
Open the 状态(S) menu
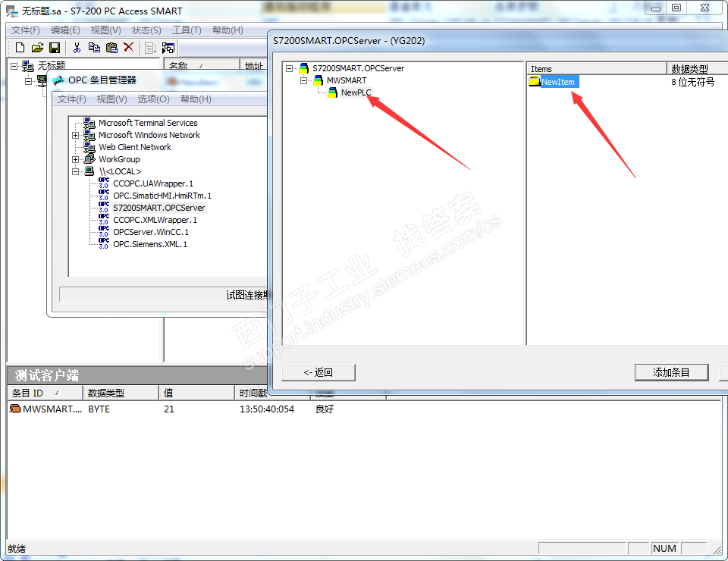point(146,30)
